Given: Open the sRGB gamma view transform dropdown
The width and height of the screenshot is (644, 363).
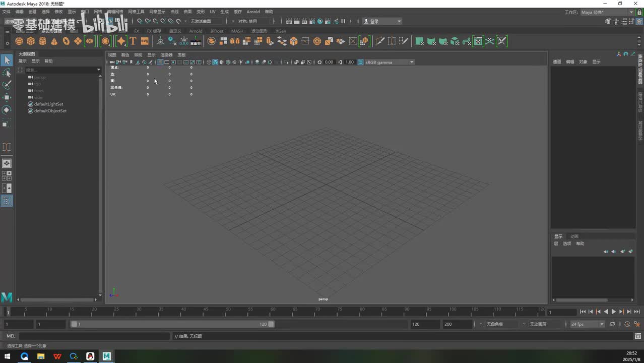Looking at the screenshot, I should (388, 63).
